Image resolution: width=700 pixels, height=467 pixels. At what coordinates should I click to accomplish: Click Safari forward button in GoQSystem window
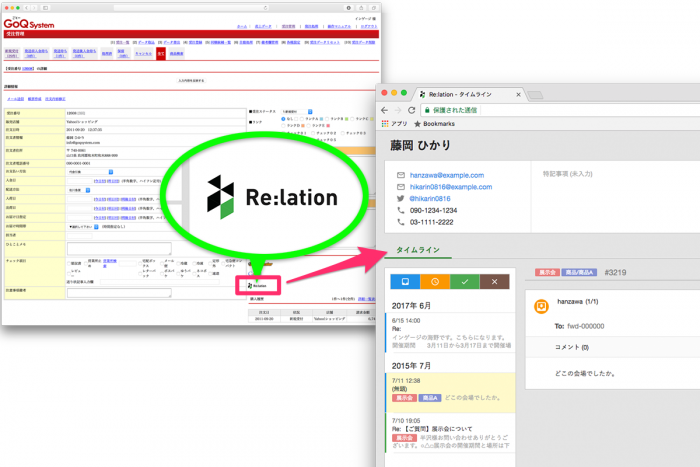pos(34,8)
